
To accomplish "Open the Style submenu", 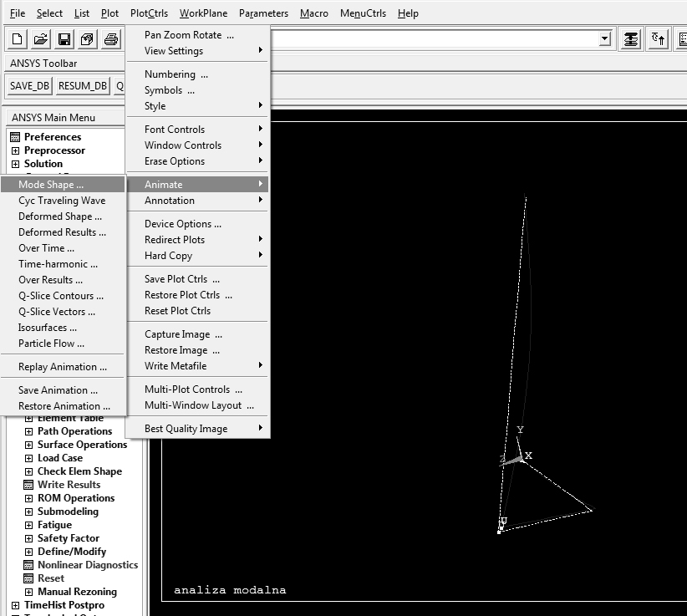I will click(x=197, y=106).
